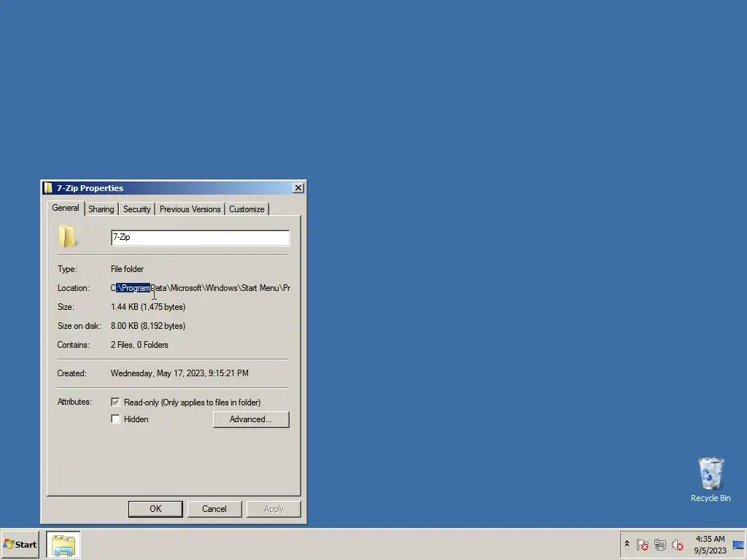
Task: Click the Advanced... attributes button
Action: tap(251, 419)
